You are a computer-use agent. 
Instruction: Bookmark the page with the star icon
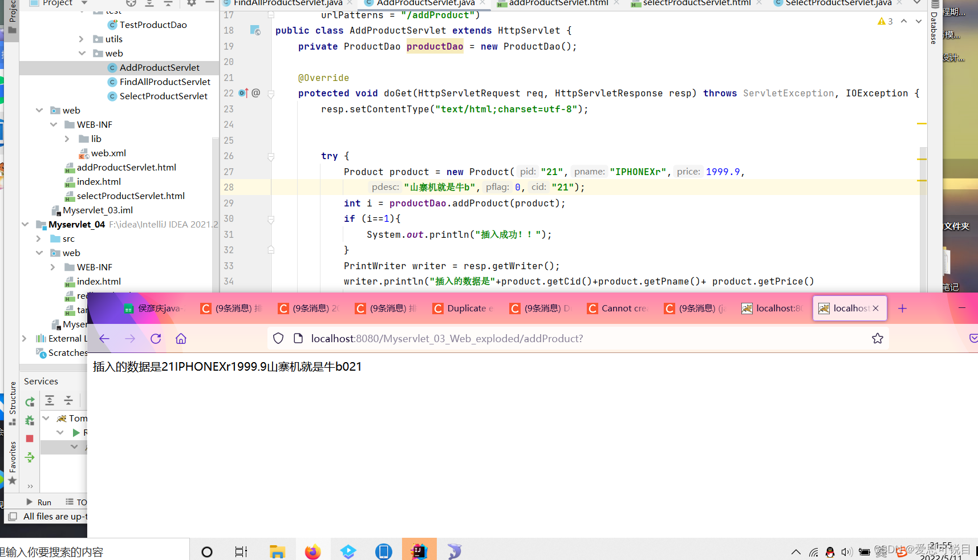coord(878,338)
